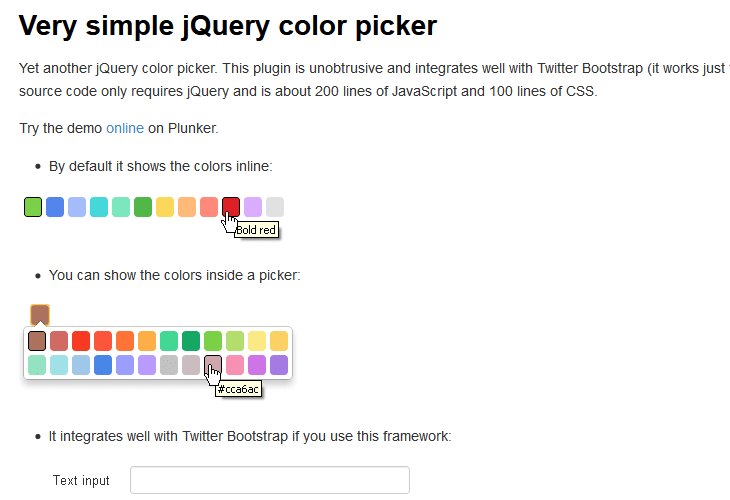Click the Text input field
730x500 pixels.
270,480
